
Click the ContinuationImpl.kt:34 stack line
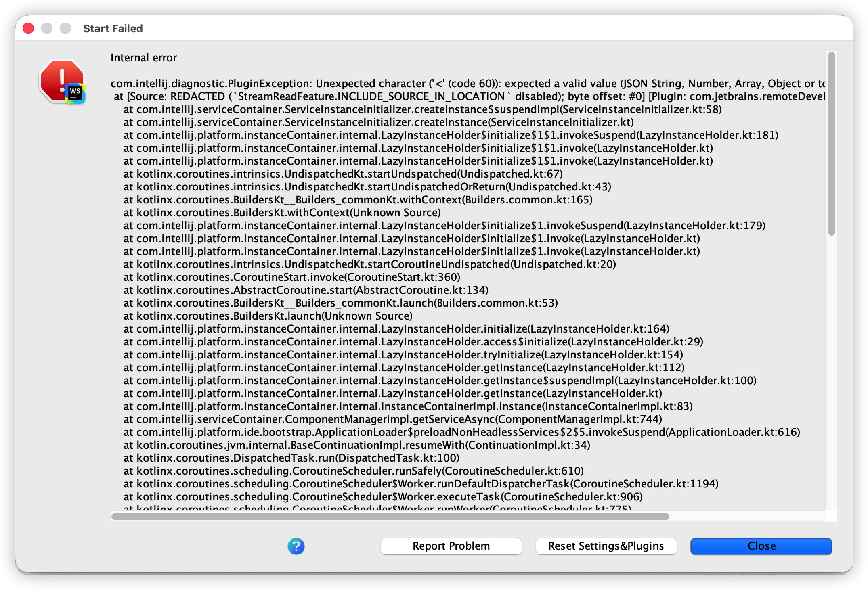tap(357, 445)
